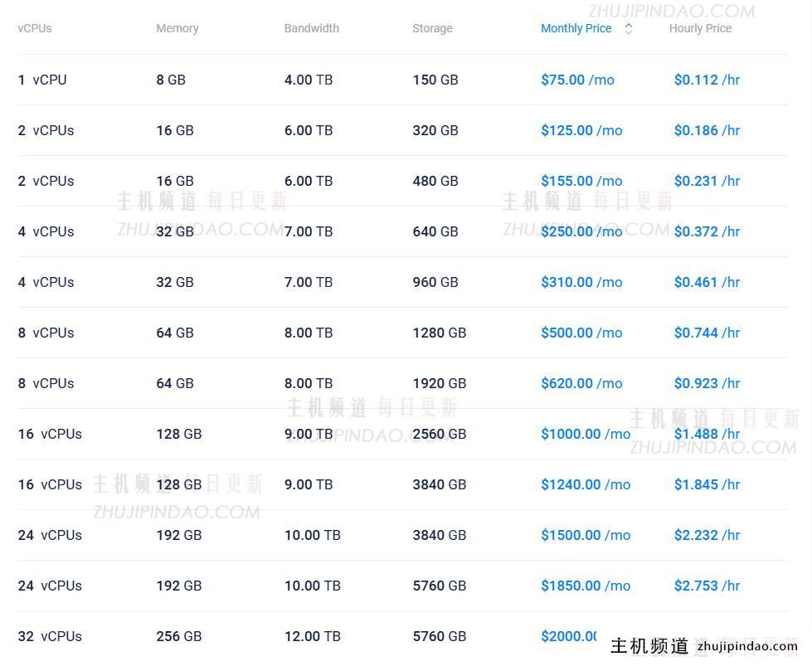Viewport: 812px width, 666px height.
Task: Select the $500.00 /mo plan price
Action: click(x=581, y=333)
